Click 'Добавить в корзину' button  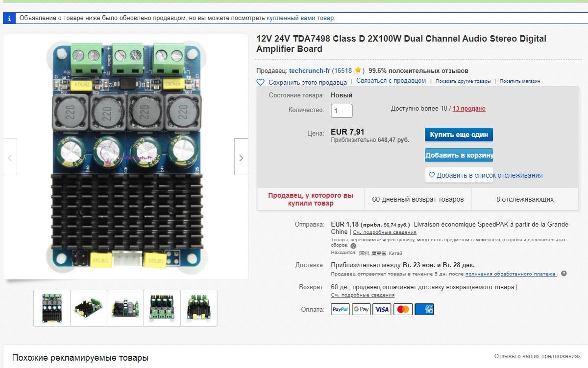(x=459, y=155)
